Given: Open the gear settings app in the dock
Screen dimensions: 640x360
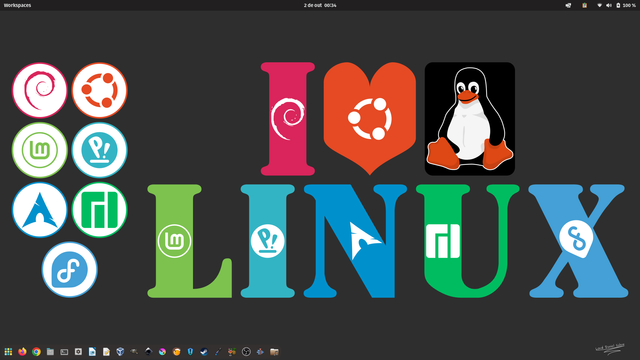Looking at the screenshot, I should point(78,351).
